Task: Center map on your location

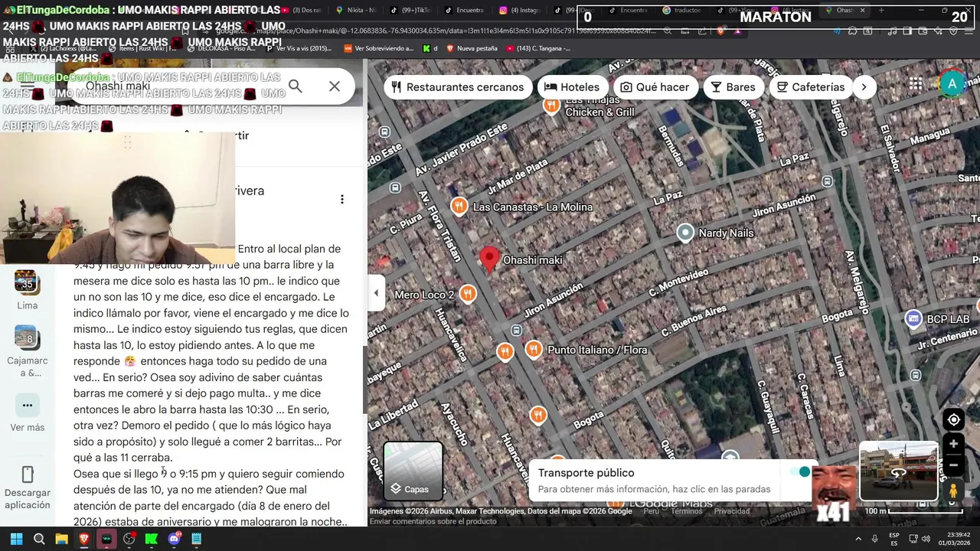Action: click(x=953, y=419)
